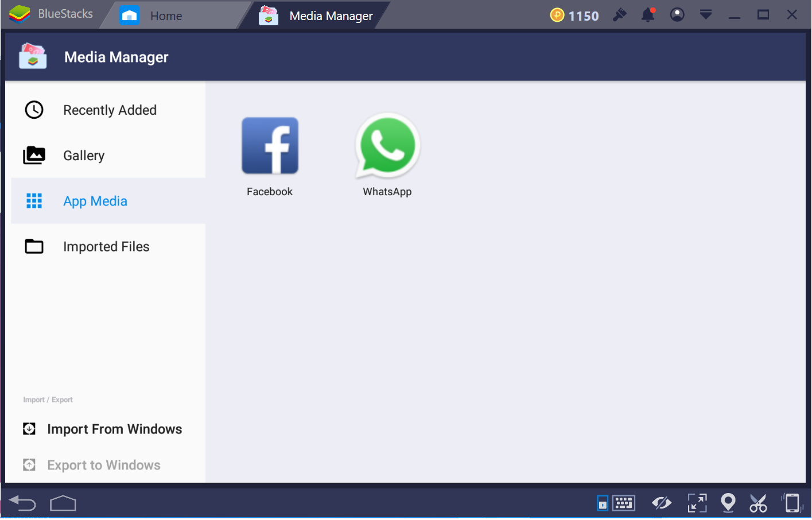Select the App Media section
Image resolution: width=812 pixels, height=520 pixels.
[108, 201]
